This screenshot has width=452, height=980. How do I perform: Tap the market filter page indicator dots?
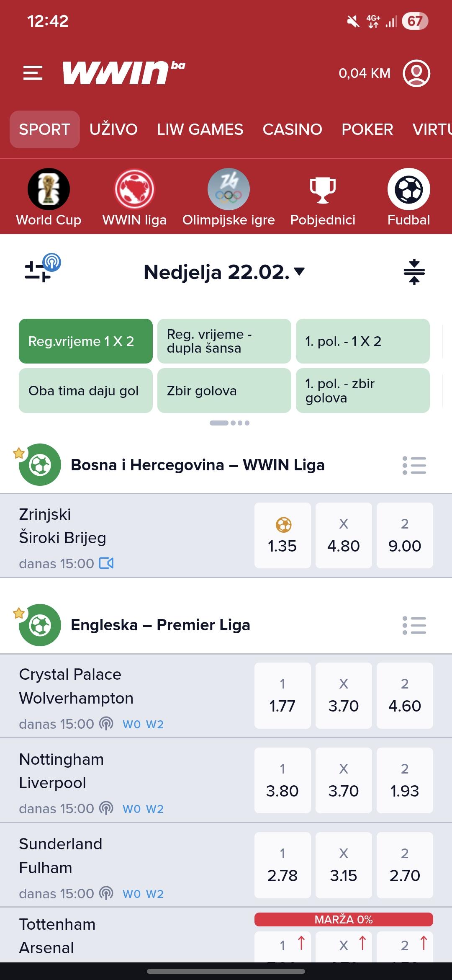229,423
